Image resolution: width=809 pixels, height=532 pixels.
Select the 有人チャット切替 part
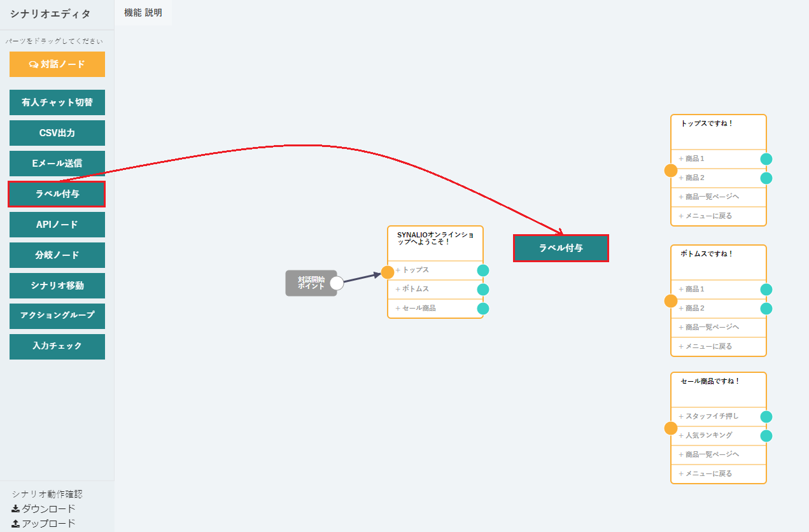[57, 102]
